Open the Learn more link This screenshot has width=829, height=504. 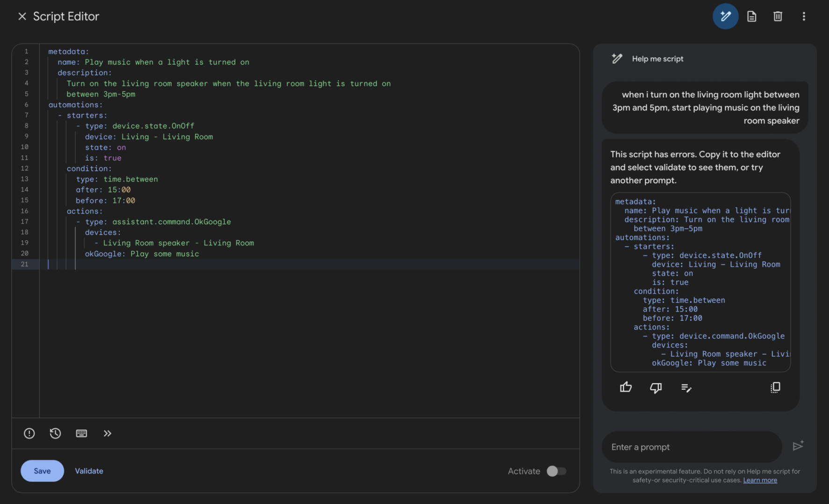[x=760, y=480]
